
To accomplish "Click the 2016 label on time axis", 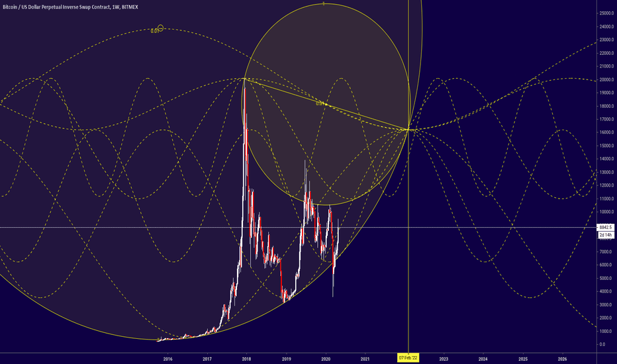I will pos(167,359).
